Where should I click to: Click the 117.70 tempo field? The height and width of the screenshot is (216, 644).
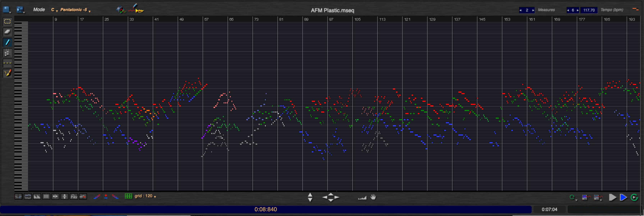click(x=589, y=10)
